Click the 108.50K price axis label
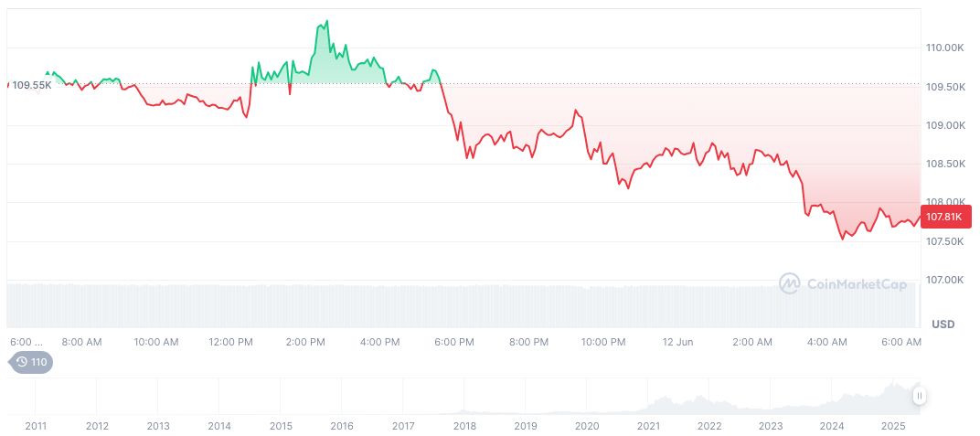 943,164
